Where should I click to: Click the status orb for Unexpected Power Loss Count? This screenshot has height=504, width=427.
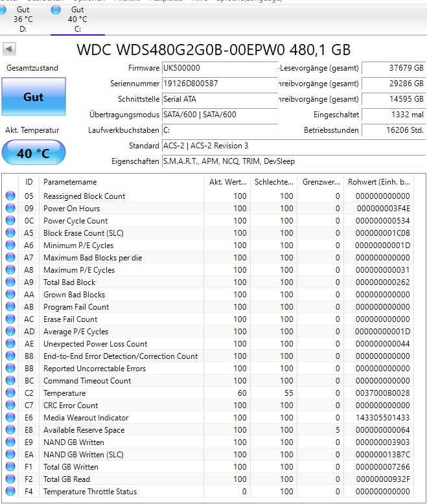(10, 343)
